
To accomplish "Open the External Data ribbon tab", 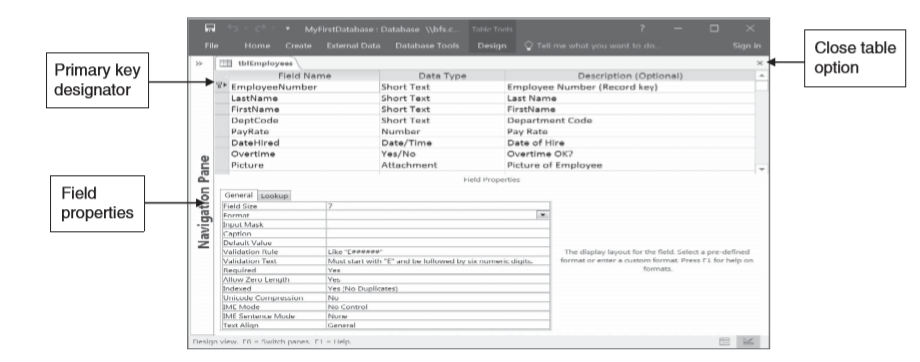I will 353,46.
